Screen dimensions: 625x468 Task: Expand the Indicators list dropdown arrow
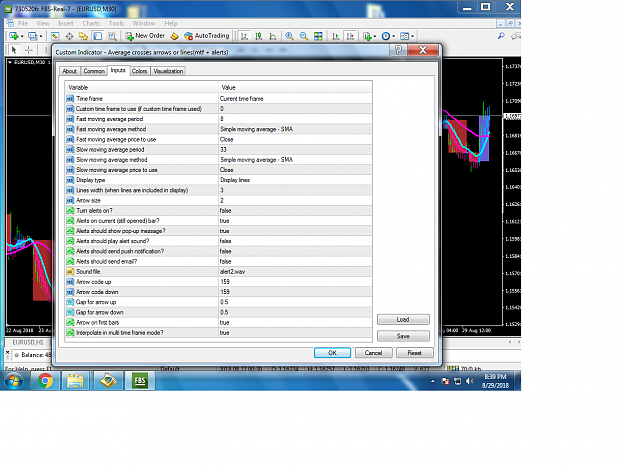point(375,36)
